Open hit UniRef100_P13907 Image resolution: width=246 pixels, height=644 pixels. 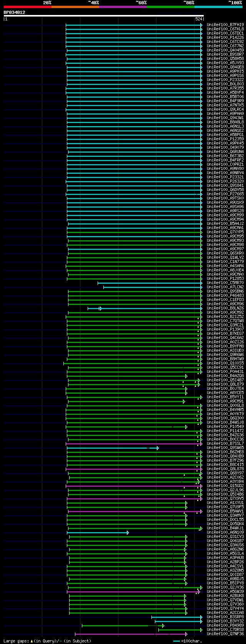[225, 329]
